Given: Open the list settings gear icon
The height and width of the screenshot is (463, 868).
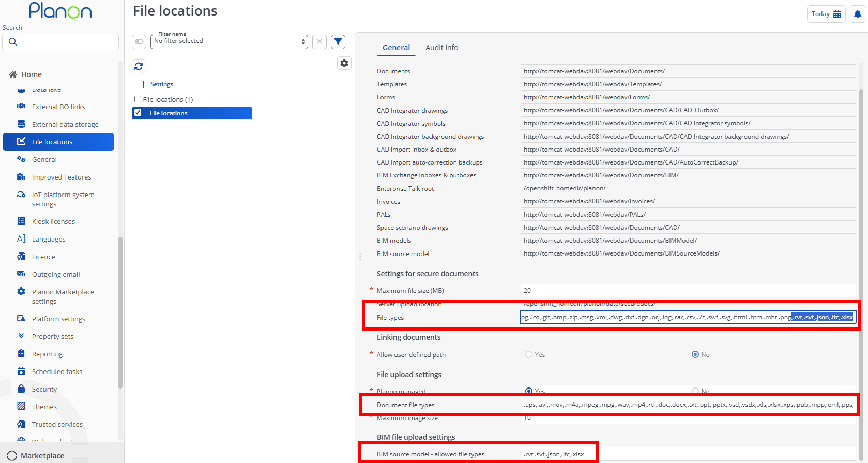Looking at the screenshot, I should [344, 63].
